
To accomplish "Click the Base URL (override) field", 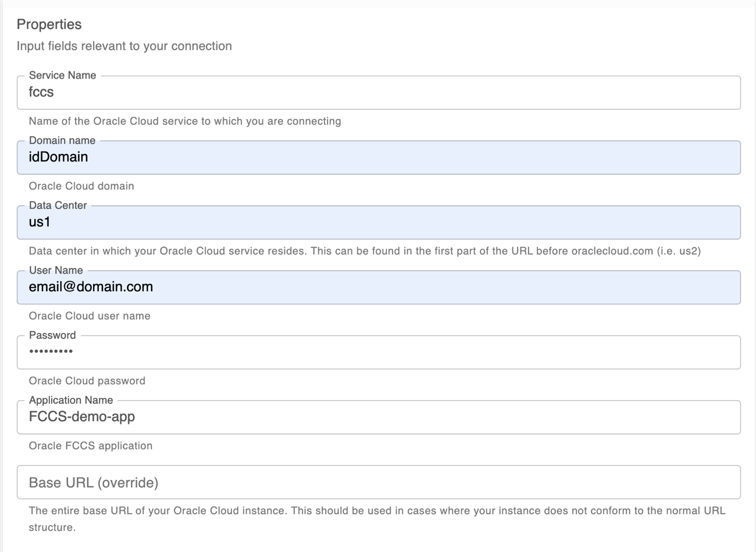I will pos(379,482).
